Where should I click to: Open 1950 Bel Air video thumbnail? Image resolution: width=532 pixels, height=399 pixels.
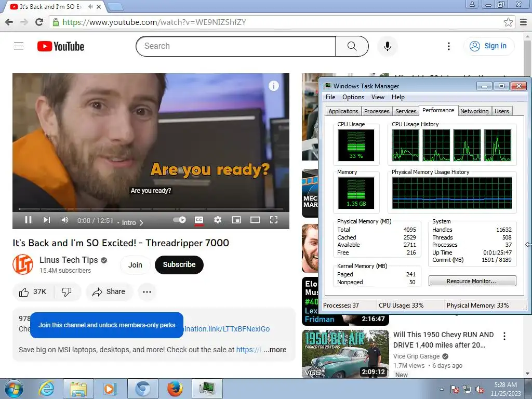tap(345, 354)
